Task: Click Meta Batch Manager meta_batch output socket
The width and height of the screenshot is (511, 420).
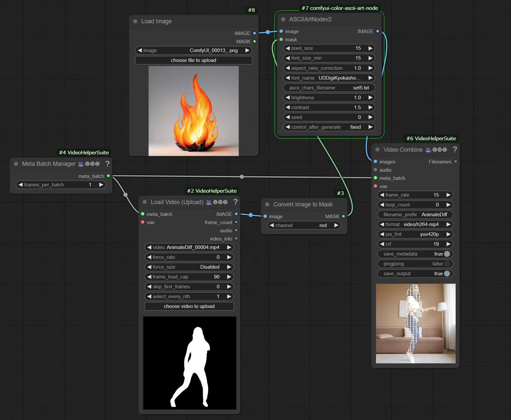Action: [109, 176]
